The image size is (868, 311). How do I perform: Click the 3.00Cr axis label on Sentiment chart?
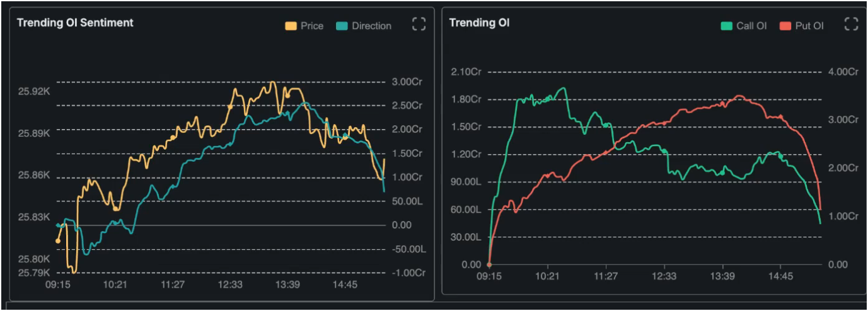(407, 82)
